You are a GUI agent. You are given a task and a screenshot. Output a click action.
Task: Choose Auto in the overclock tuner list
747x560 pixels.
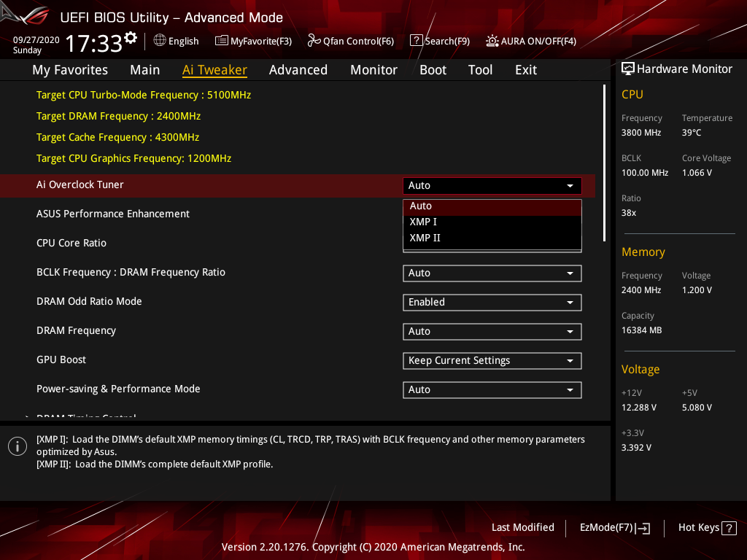[x=492, y=206]
